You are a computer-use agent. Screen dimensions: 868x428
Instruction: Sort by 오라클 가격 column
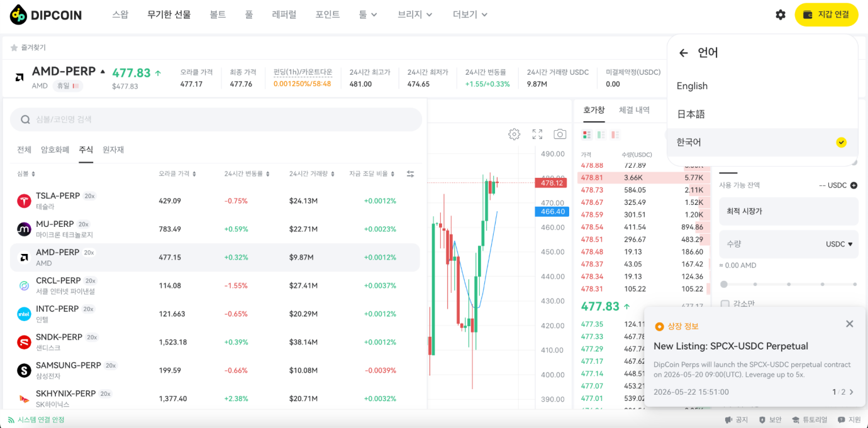click(178, 174)
